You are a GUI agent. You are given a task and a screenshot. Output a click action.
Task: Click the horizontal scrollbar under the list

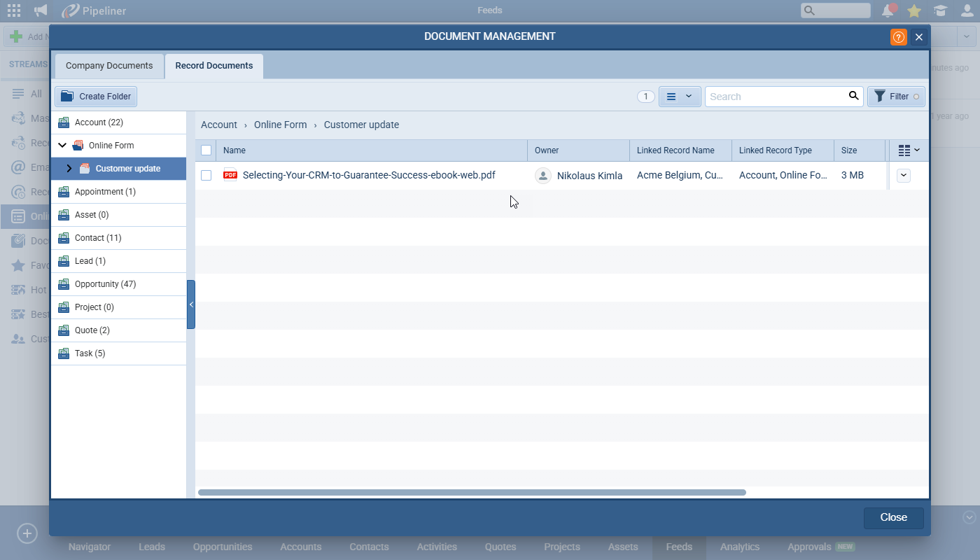(472, 493)
